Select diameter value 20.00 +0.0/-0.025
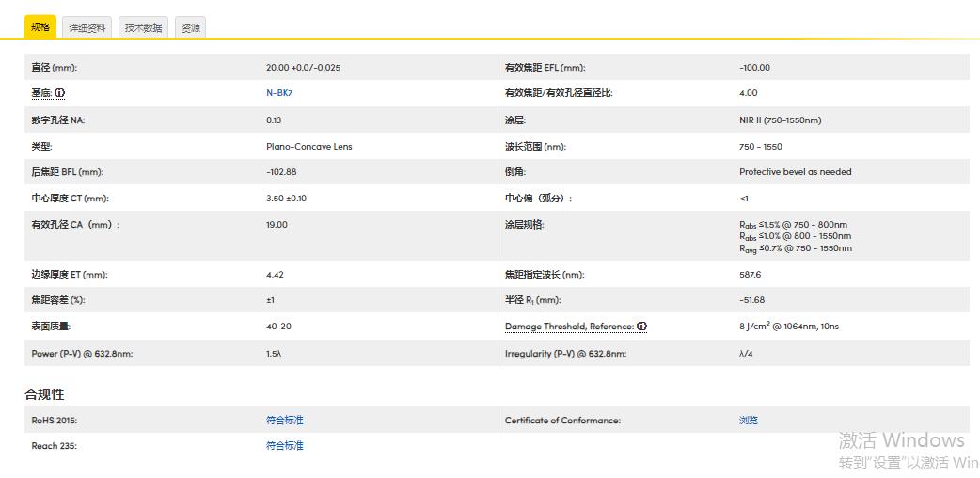 pos(303,68)
